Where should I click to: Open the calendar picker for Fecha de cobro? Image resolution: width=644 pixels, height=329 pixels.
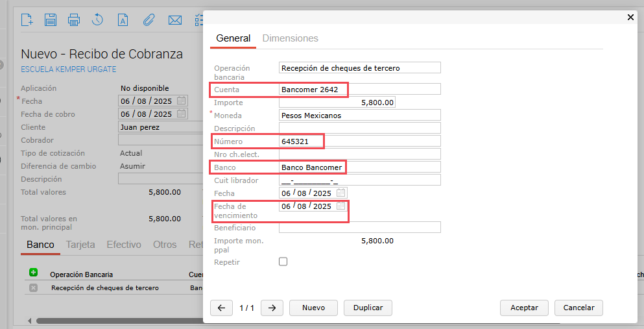[181, 114]
